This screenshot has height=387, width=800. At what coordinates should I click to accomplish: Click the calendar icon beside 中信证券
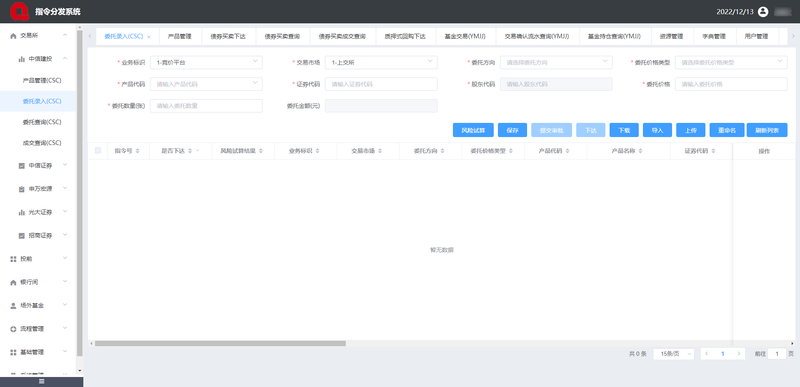pyautogui.click(x=21, y=166)
